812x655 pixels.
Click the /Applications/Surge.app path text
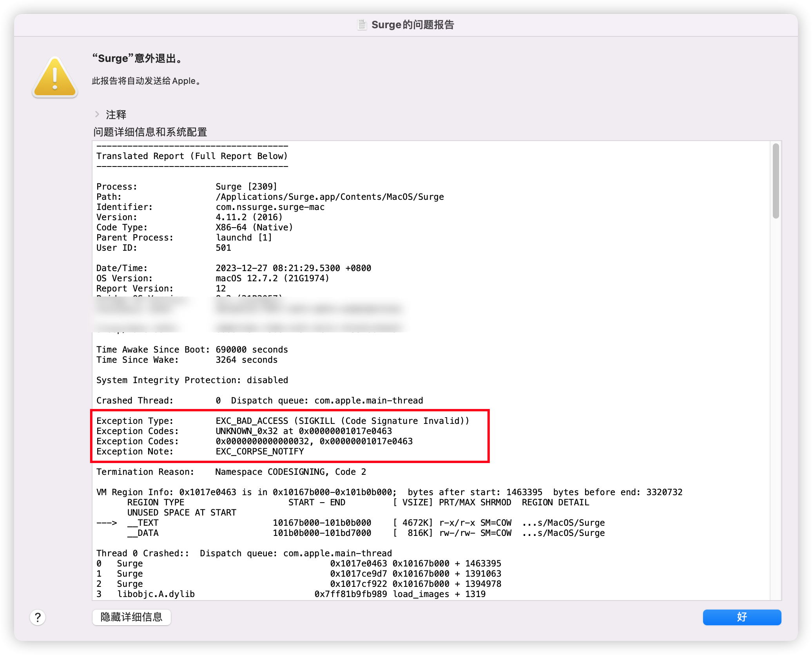tap(329, 197)
